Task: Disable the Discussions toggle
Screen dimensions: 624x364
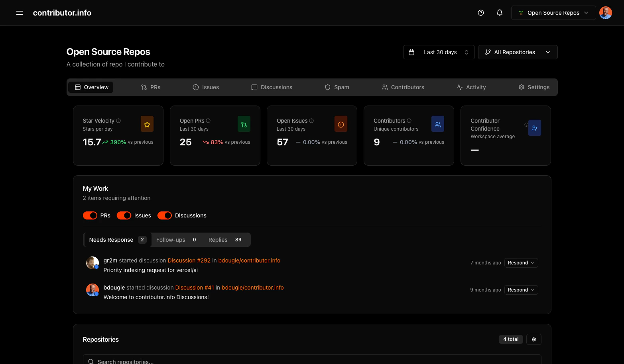Action: 164,215
